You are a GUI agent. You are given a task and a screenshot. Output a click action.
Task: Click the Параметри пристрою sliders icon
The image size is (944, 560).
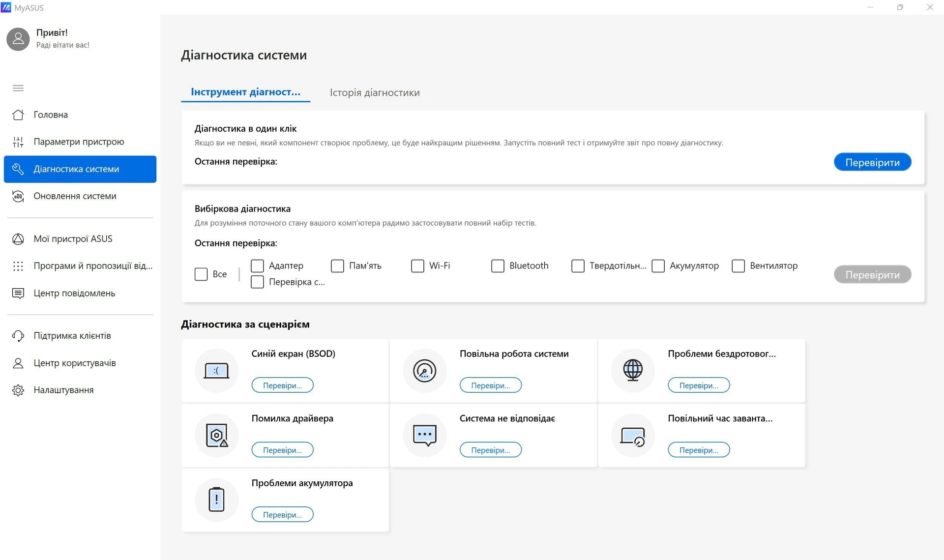click(x=18, y=142)
